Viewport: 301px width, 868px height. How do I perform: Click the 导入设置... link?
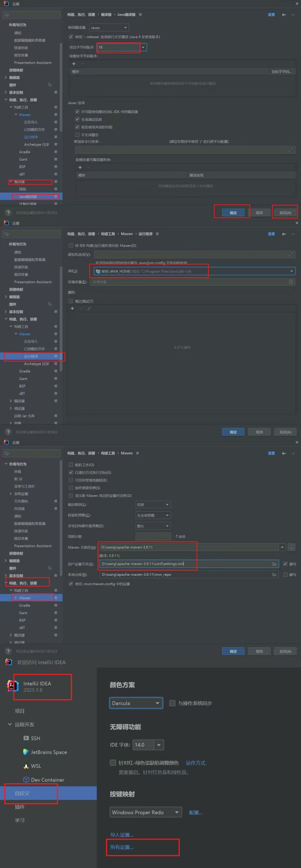[x=122, y=835]
